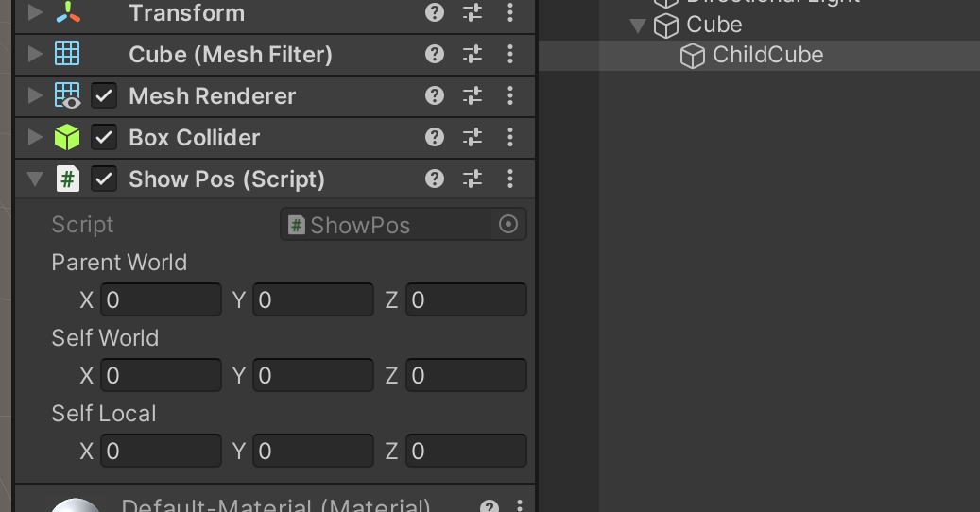Select ChildCube in the Hierarchy
Viewport: 980px width, 512px height.
pyautogui.click(x=767, y=55)
